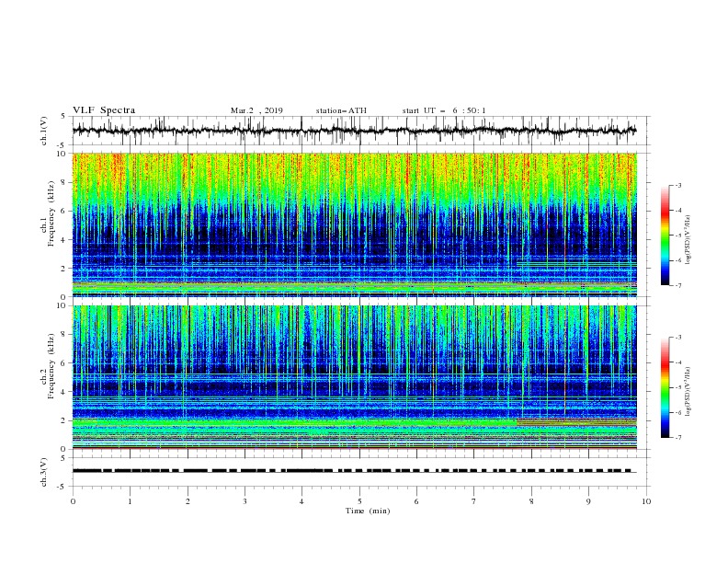Click the ch.1 waveform trace panel
Viewport: 728px width, 563px height.
[360, 131]
